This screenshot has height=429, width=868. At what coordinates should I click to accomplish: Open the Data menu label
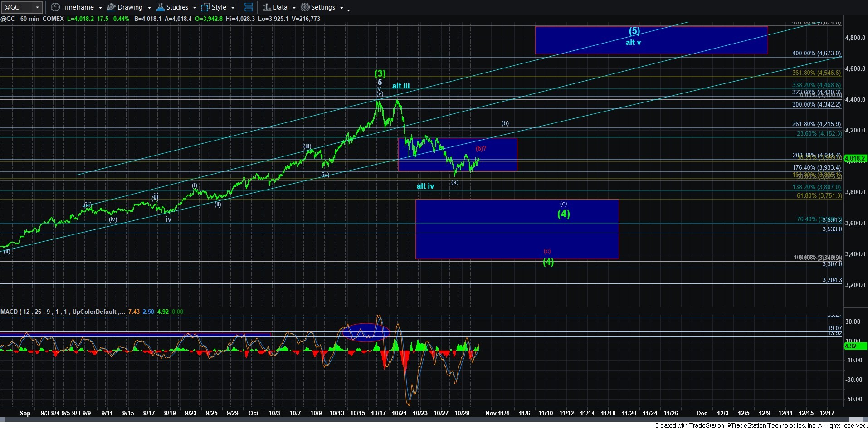[x=280, y=7]
